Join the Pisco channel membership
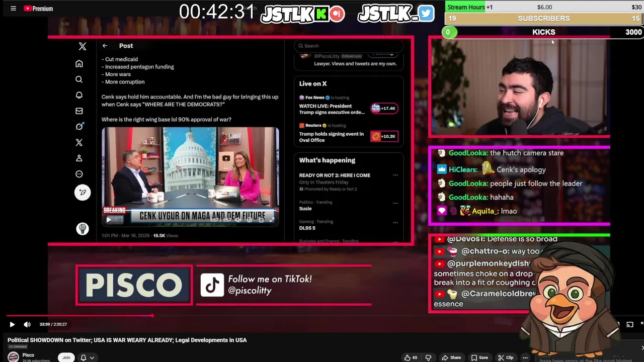Image resolution: width=644 pixels, height=362 pixels. [66, 357]
